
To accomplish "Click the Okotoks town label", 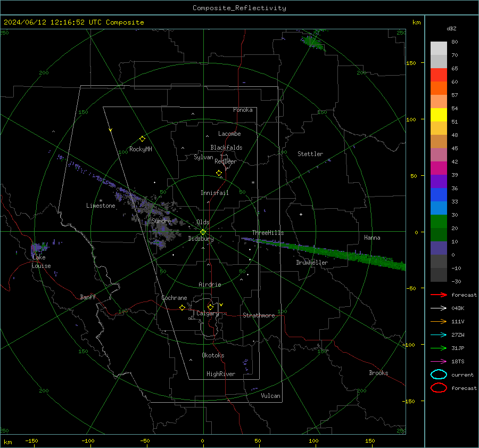I will [213, 355].
